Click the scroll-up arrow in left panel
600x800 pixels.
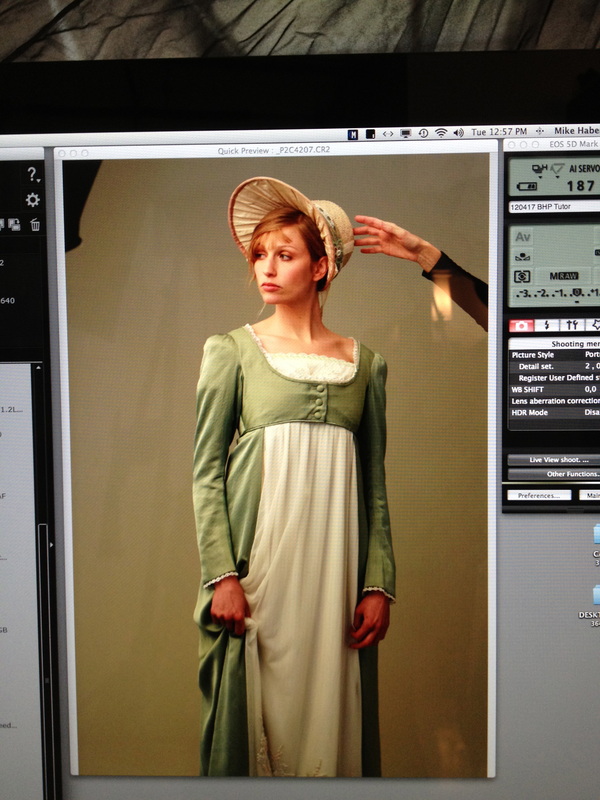coord(38,367)
